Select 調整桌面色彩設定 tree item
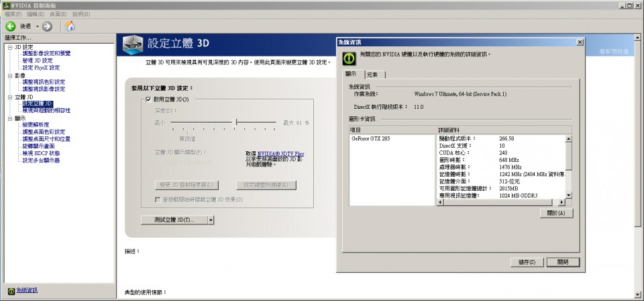Image resolution: width=644 pixels, height=301 pixels. pos(44,132)
